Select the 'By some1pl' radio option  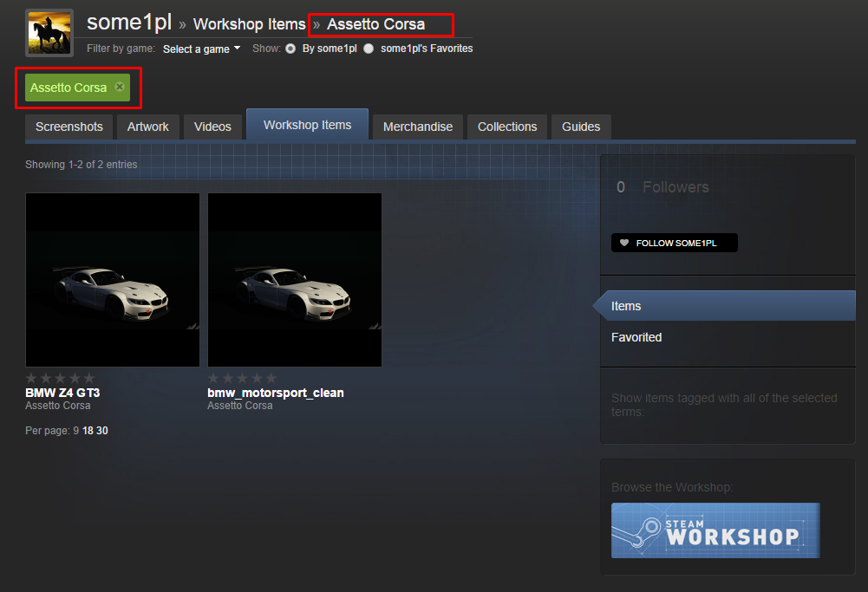[x=290, y=49]
